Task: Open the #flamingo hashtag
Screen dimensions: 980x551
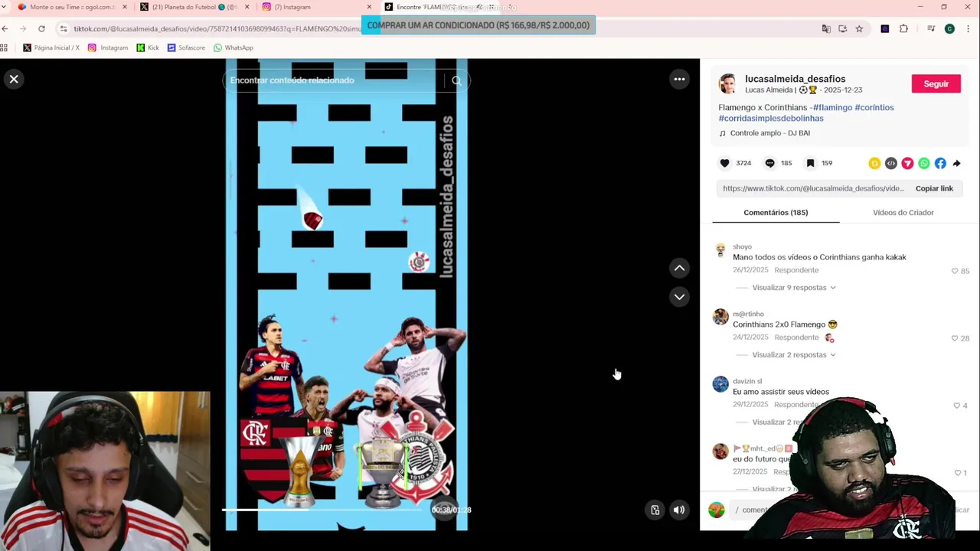Action: click(x=832, y=108)
